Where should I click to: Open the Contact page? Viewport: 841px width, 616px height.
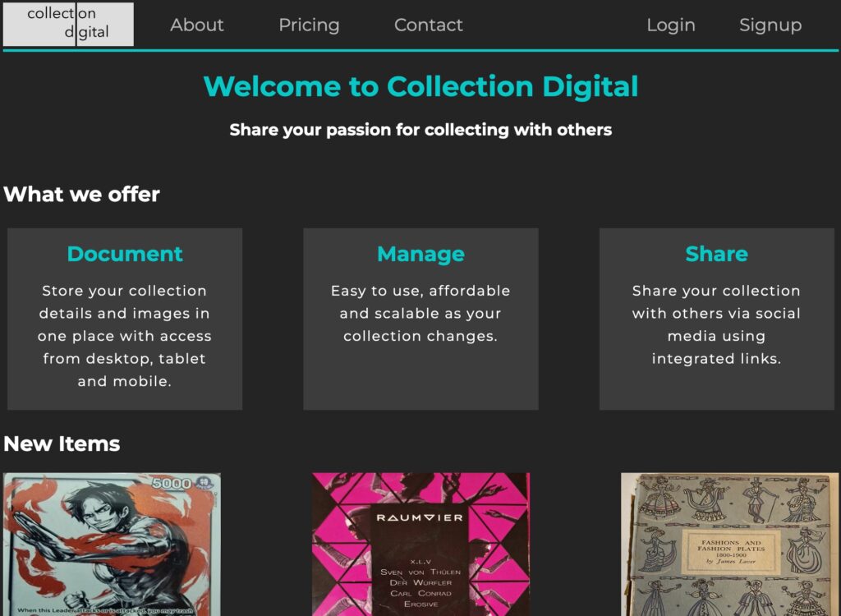(428, 25)
